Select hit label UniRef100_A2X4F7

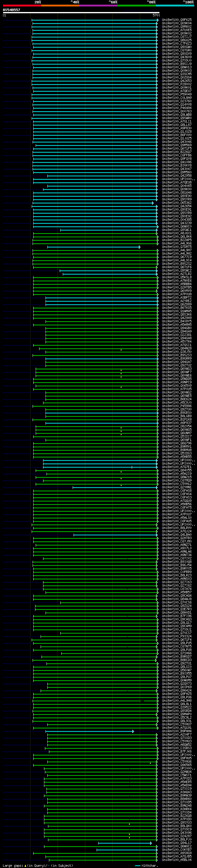[177, 735]
